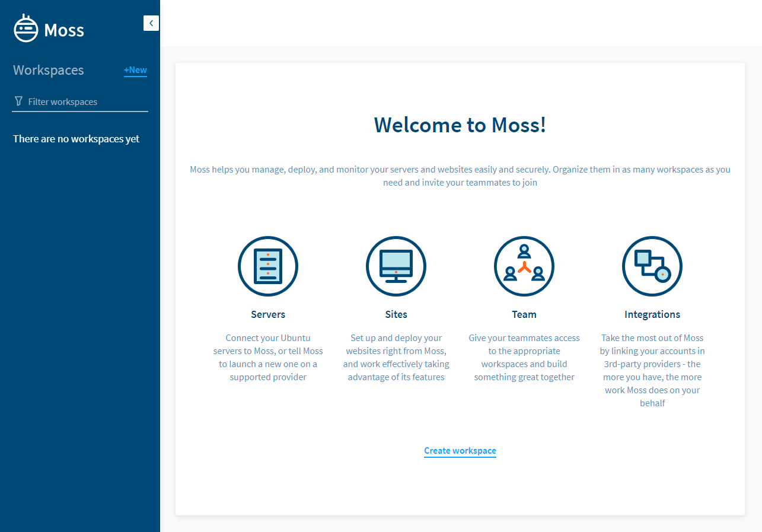The width and height of the screenshot is (762, 532).
Task: Open the Create workspace link
Action: point(460,451)
